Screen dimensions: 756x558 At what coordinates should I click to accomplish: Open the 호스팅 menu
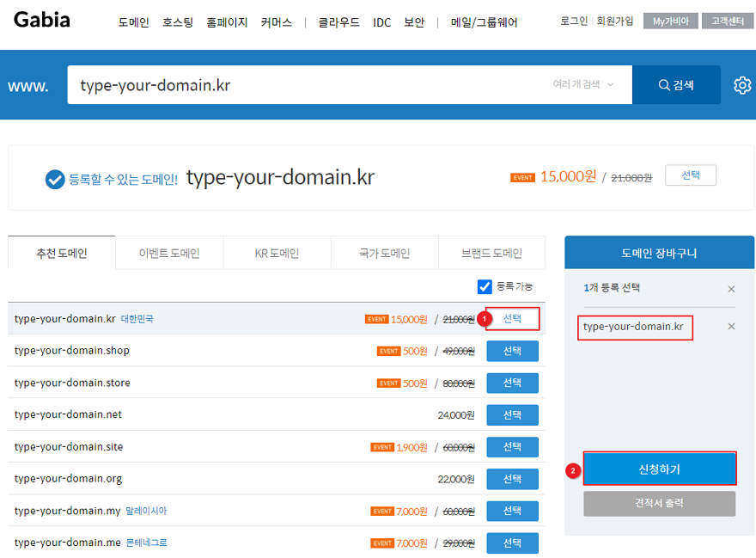pos(178,23)
